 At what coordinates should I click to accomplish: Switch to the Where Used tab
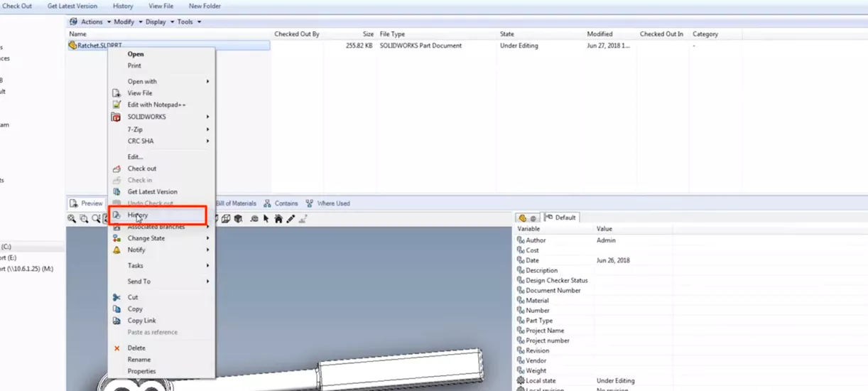[327, 203]
